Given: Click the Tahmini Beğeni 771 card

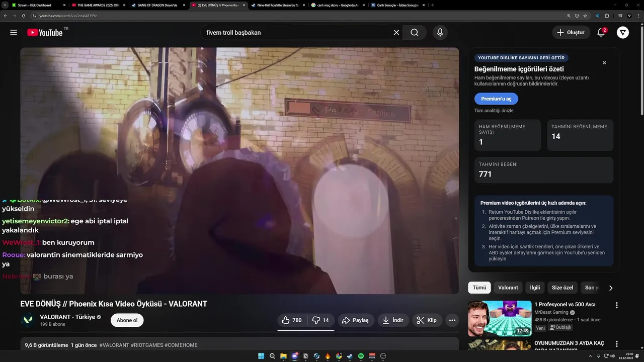Looking at the screenshot, I should click(544, 170).
